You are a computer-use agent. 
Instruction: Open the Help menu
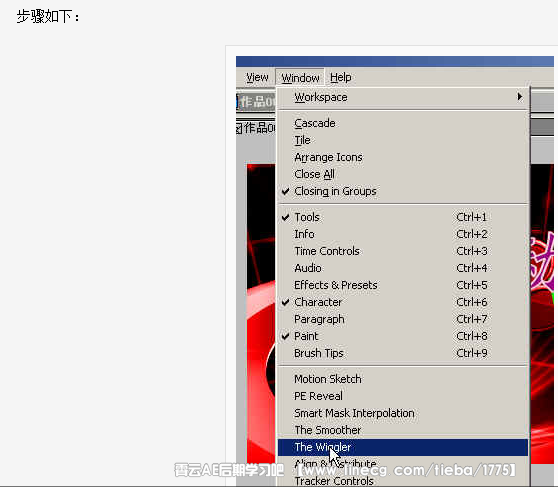click(341, 77)
